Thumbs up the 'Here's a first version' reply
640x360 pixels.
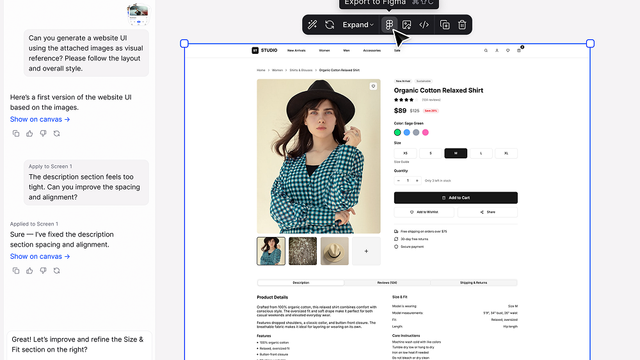29,133
